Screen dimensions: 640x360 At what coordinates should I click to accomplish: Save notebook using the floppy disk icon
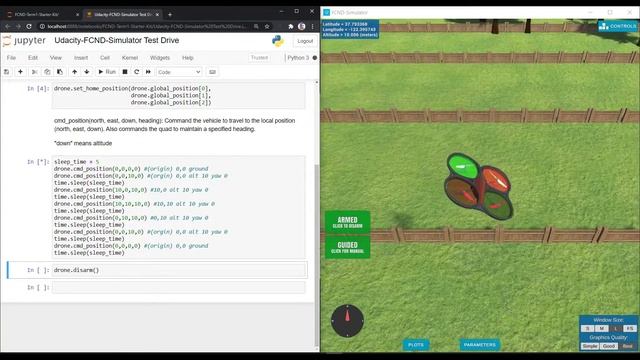(7, 72)
